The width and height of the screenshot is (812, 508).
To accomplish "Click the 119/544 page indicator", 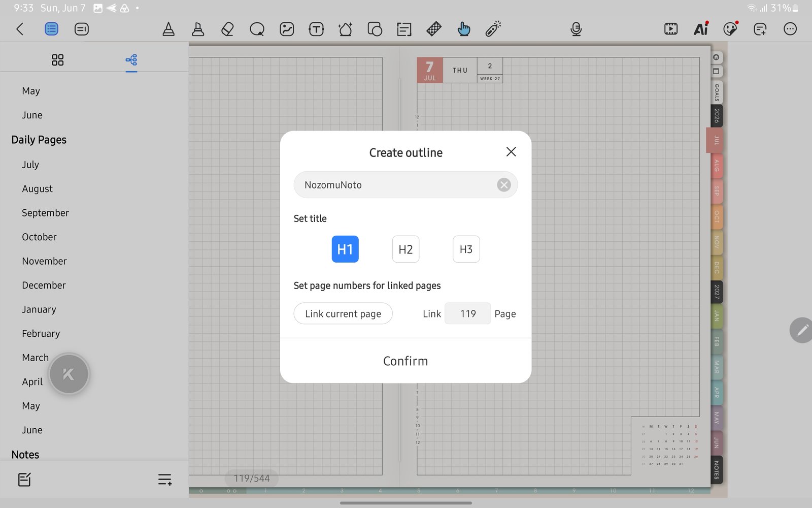I will tap(252, 478).
